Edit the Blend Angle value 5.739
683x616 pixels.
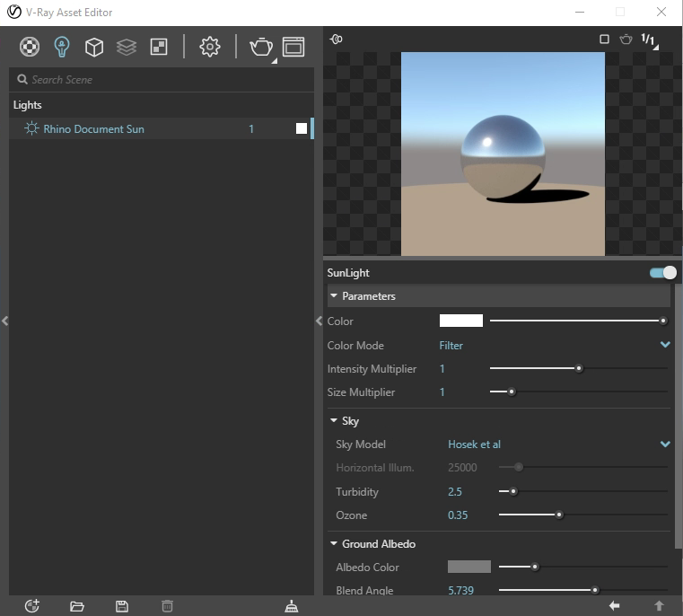tap(460, 590)
